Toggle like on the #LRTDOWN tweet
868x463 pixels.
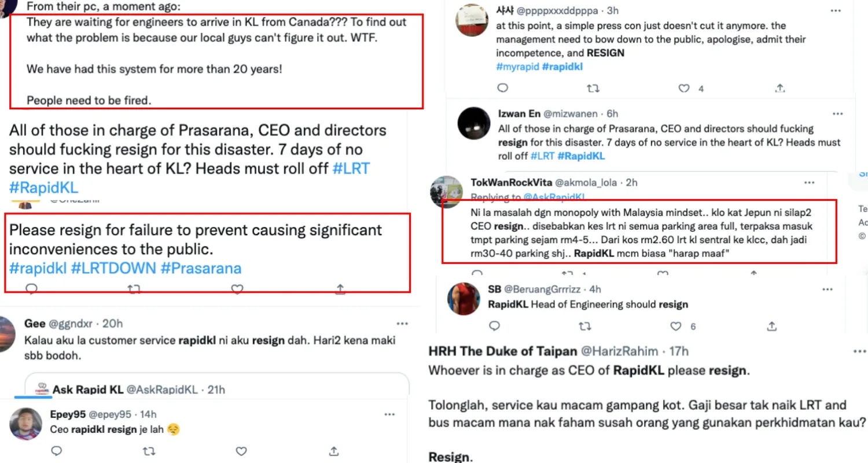point(236,288)
